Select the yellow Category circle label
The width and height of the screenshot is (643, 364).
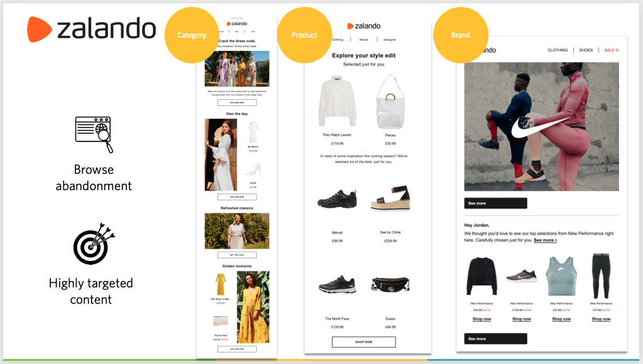[x=192, y=35]
